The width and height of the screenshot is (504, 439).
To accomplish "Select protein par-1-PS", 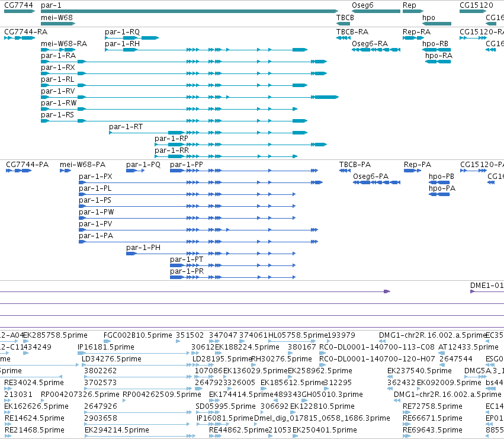I will [x=95, y=200].
